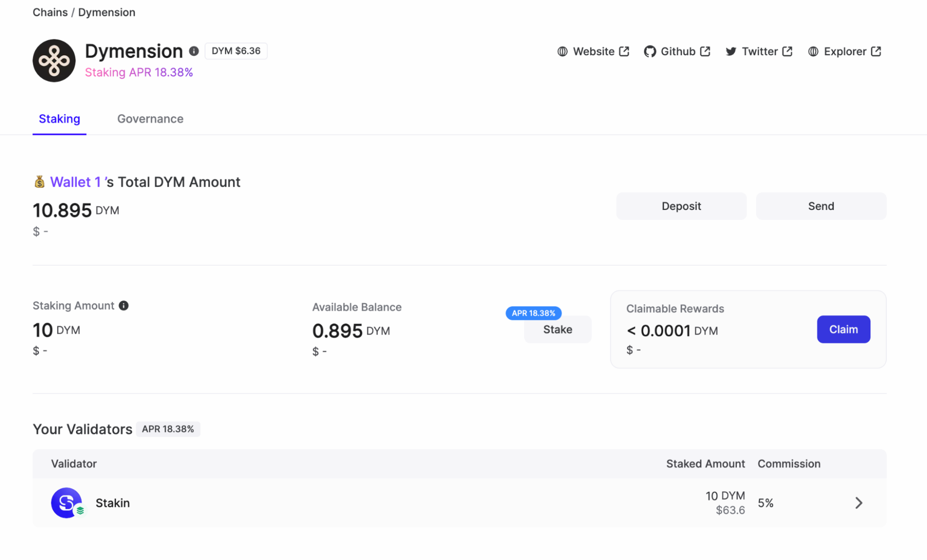Click the Wallet 1 name link
The image size is (927, 560).
(x=75, y=182)
